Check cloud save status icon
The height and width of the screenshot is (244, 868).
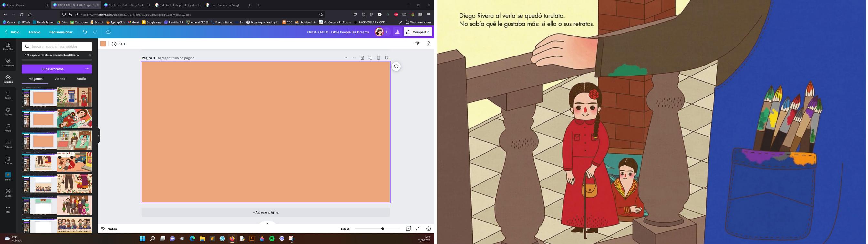(108, 32)
